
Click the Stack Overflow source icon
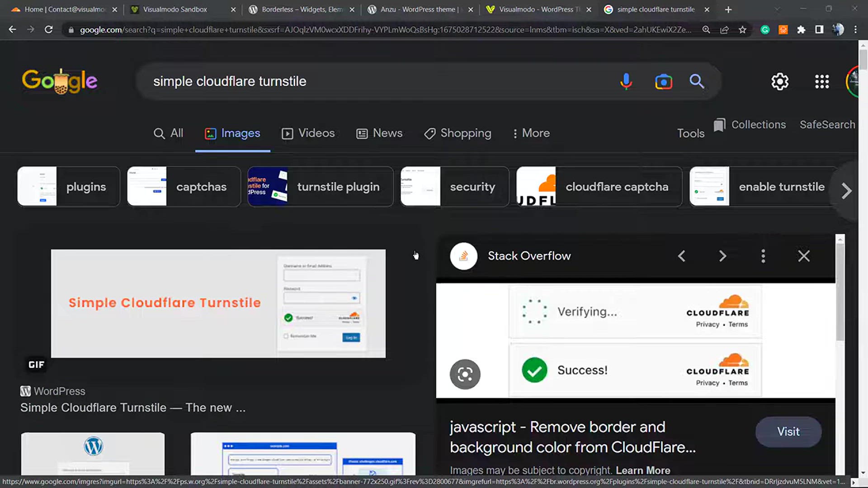(464, 256)
